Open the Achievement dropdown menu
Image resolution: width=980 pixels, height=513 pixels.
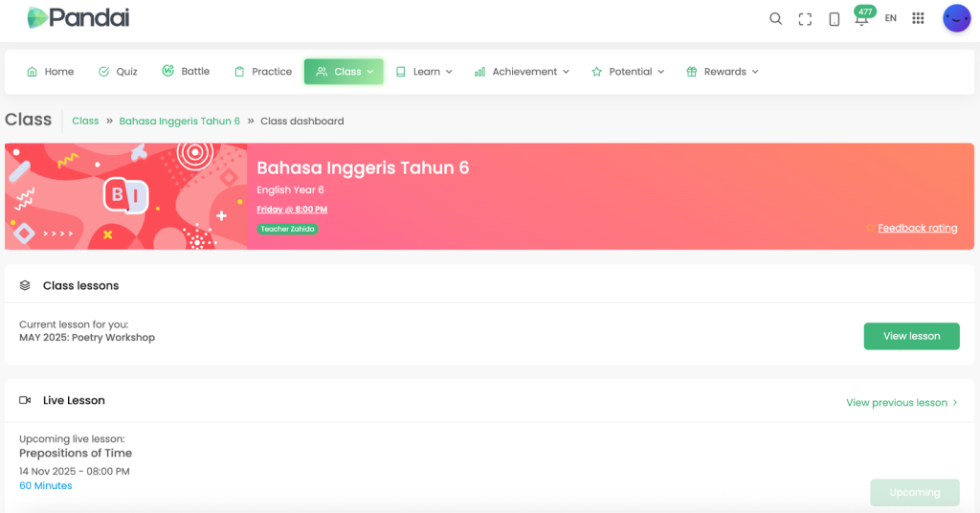pyautogui.click(x=522, y=72)
